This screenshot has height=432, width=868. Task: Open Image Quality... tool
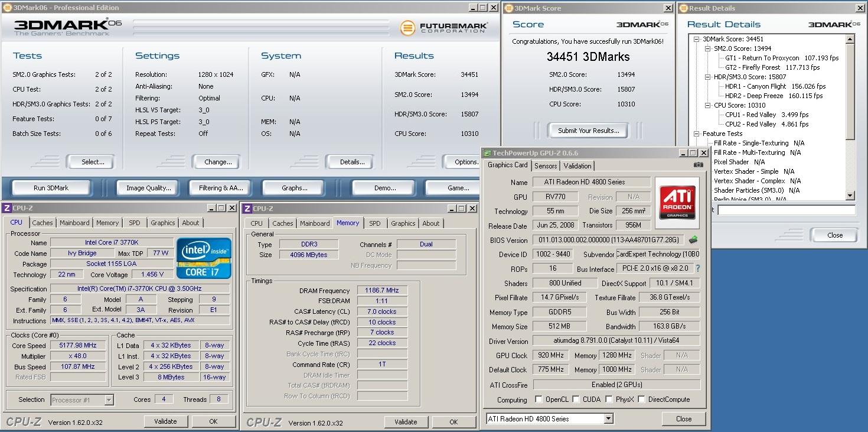coord(149,188)
